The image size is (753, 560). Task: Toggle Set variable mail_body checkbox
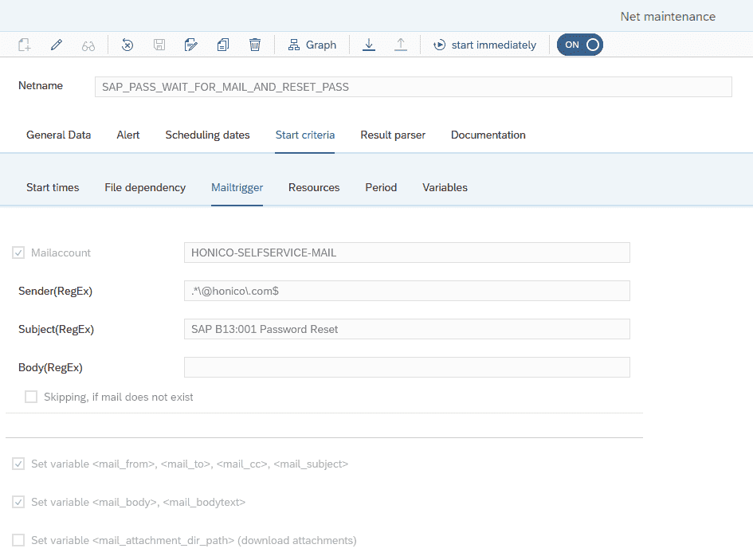click(18, 502)
